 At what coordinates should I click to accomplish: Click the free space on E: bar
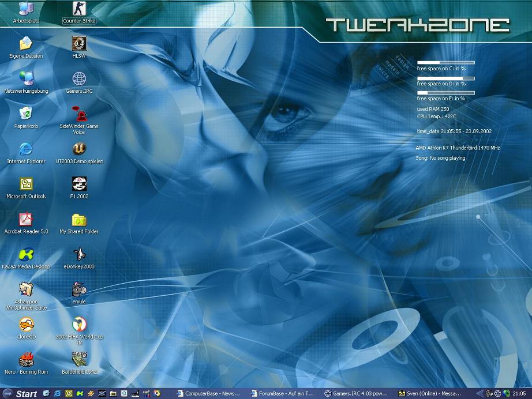coord(446,93)
